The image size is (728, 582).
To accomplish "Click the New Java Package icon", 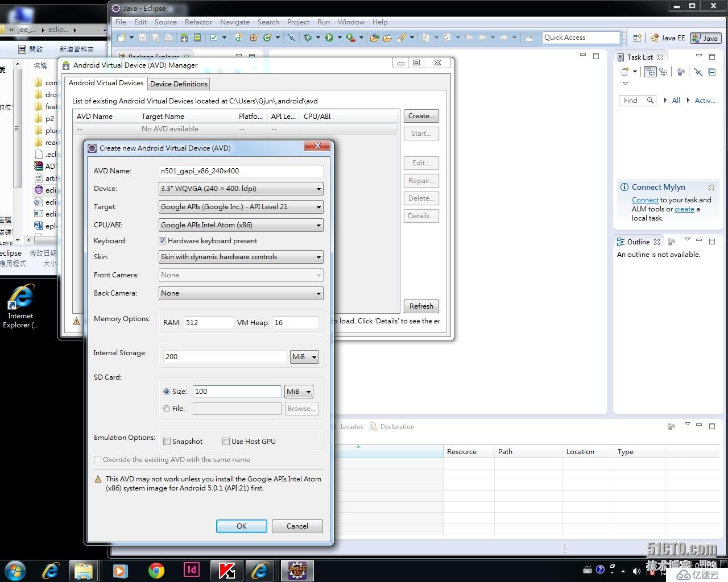I will [x=254, y=38].
